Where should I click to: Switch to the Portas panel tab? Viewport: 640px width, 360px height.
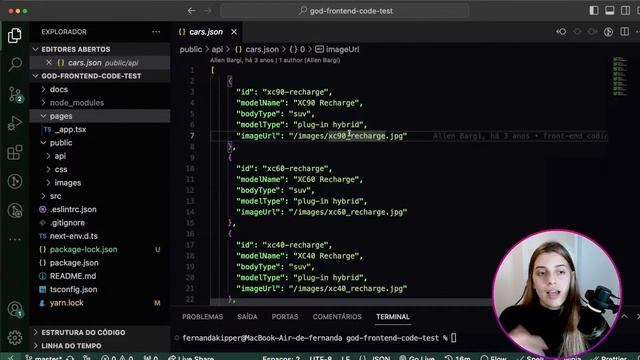[285, 317]
